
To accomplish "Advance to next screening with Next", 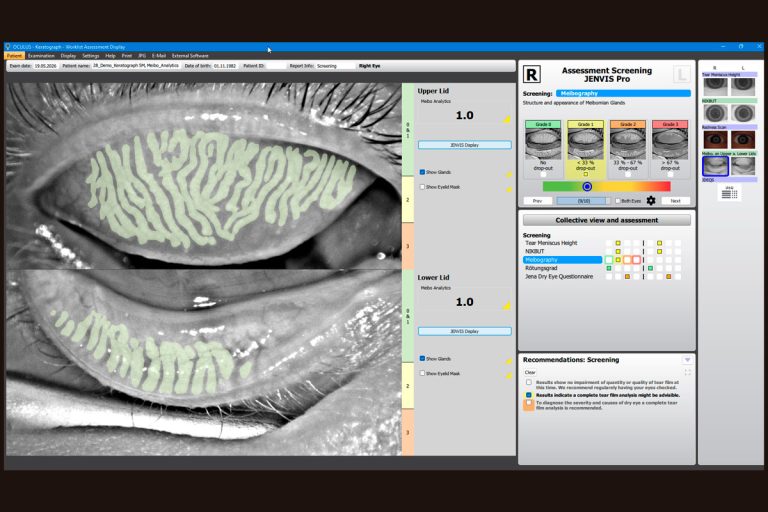I will point(675,201).
